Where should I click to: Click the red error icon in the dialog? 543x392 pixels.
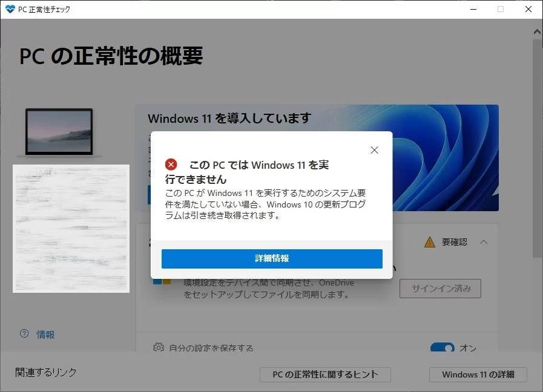tap(171, 165)
